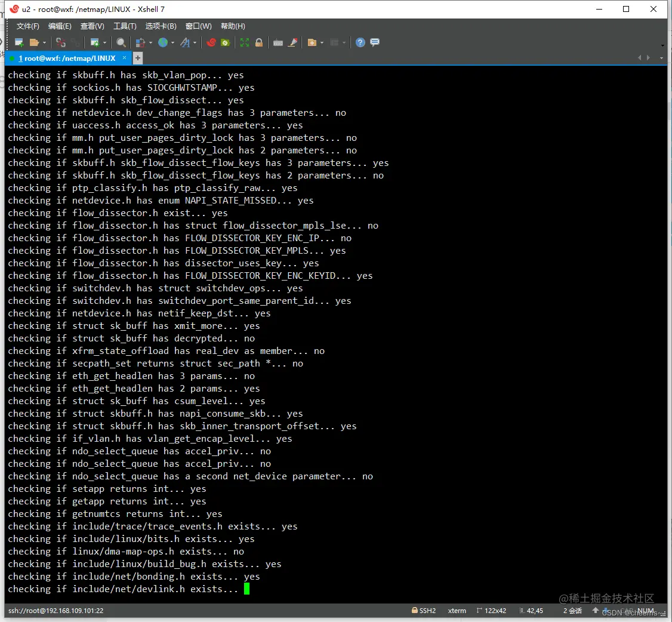Viewport: 672px width, 622px height.
Task: Click the 'linux/dma-map-ops.h exists... no' line
Action: click(x=126, y=552)
